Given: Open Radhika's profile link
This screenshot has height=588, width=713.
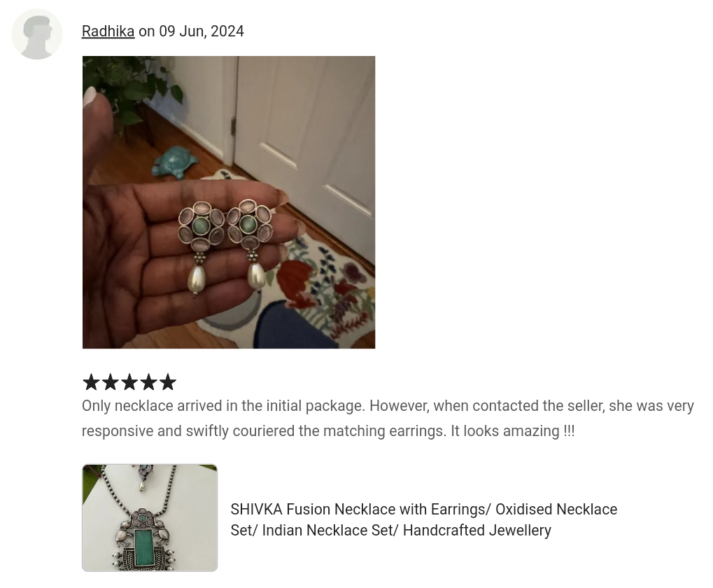Looking at the screenshot, I should [x=108, y=31].
